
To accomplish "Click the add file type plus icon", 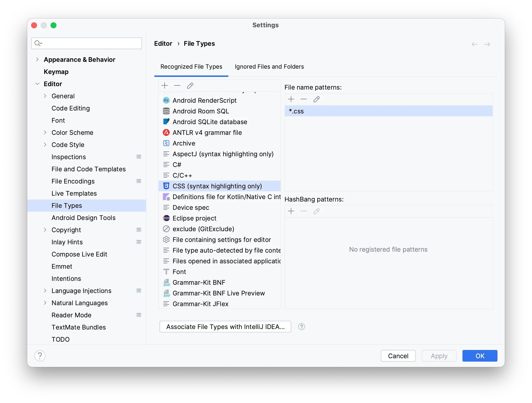I will tap(165, 86).
